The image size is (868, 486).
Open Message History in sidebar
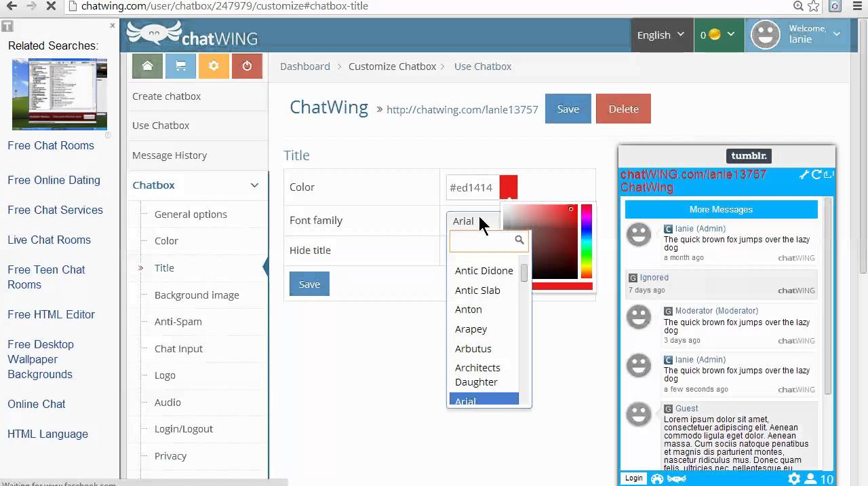[x=170, y=155]
